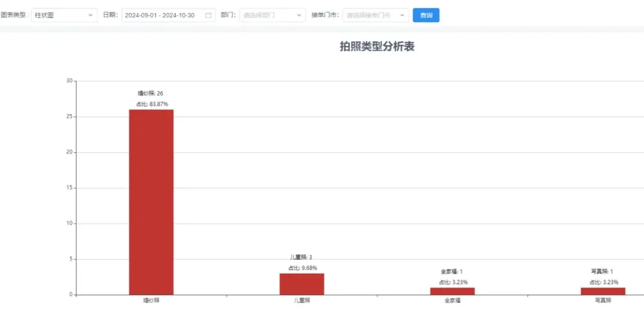Click the chart title 拍照类型分析表
644x312 pixels.
pos(381,46)
